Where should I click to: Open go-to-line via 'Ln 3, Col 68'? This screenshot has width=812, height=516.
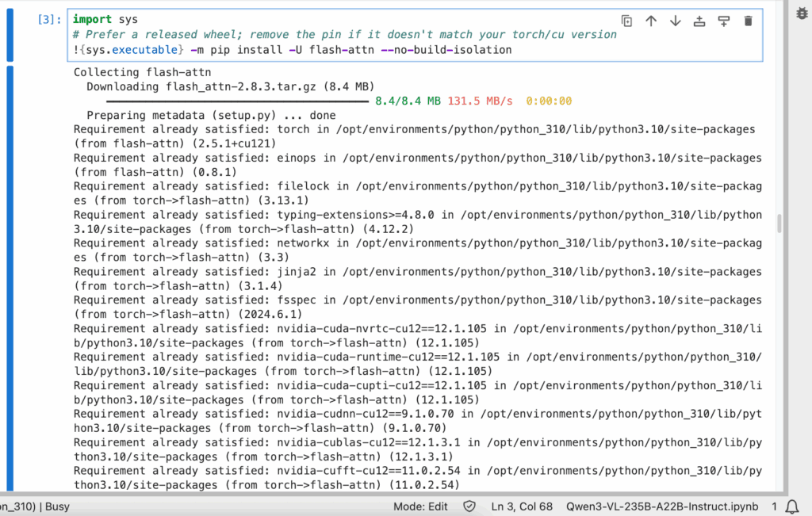(x=522, y=506)
